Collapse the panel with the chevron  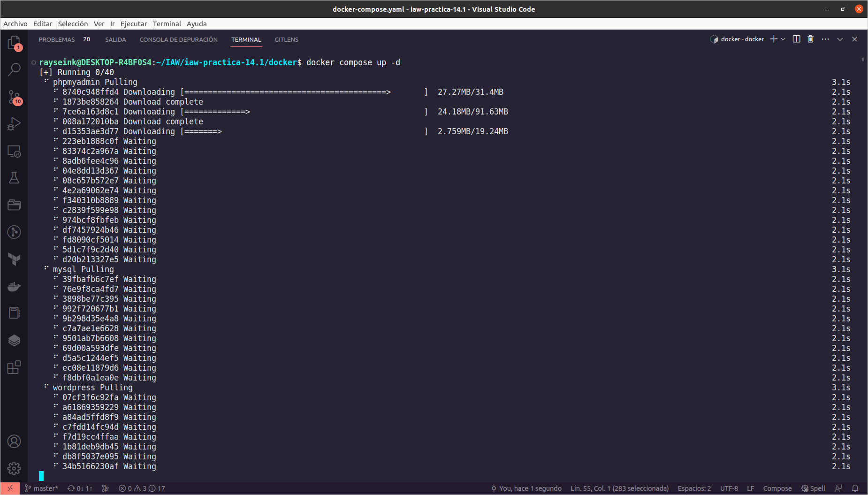[839, 39]
